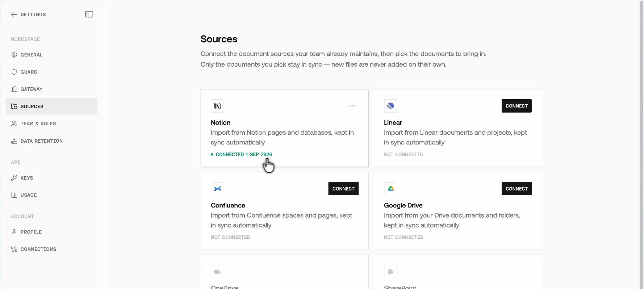Click the Usage bar chart icon
Image resolution: width=644 pixels, height=289 pixels.
tap(14, 195)
